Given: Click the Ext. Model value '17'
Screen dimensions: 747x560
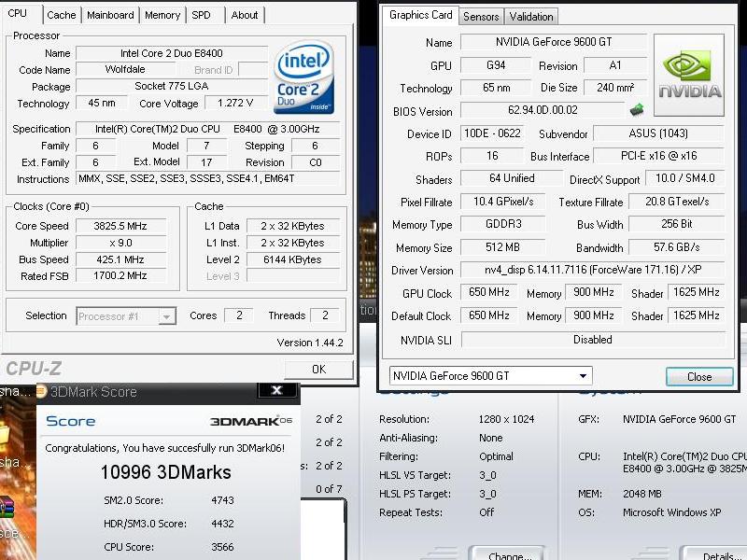Looking at the screenshot, I should [x=206, y=162].
